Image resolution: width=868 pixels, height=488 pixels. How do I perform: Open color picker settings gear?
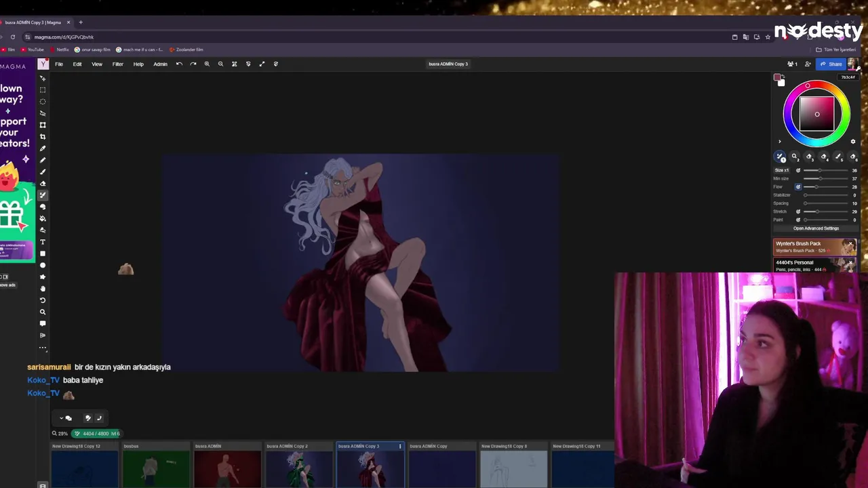(853, 142)
